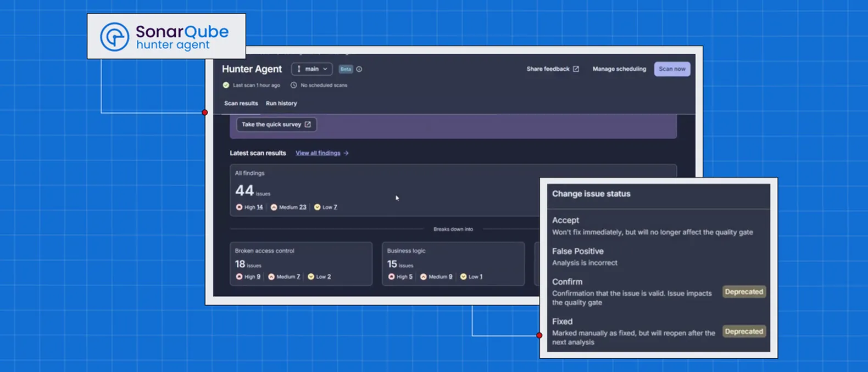Click Low 1 in Business logic
Viewport: 868px width, 372px height.
pos(471,277)
